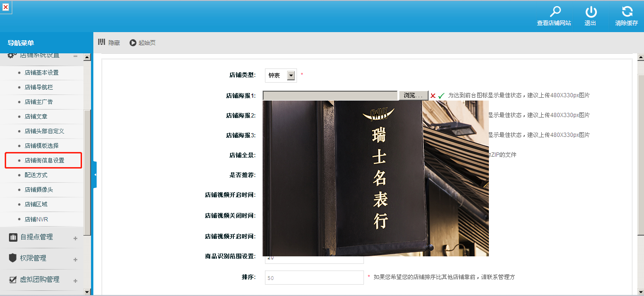Image resolution: width=644 pixels, height=296 pixels.
Task: Click the 排序 input field showing 50
Action: (314, 278)
